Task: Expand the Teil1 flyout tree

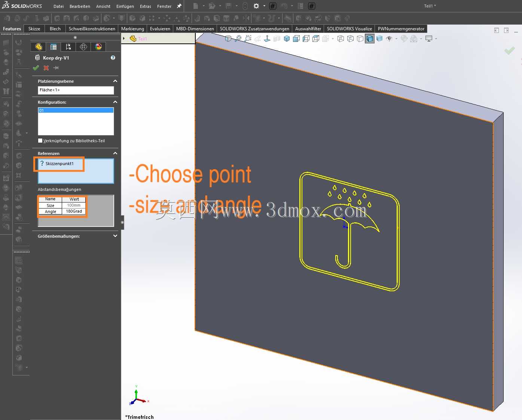Action: [124, 38]
